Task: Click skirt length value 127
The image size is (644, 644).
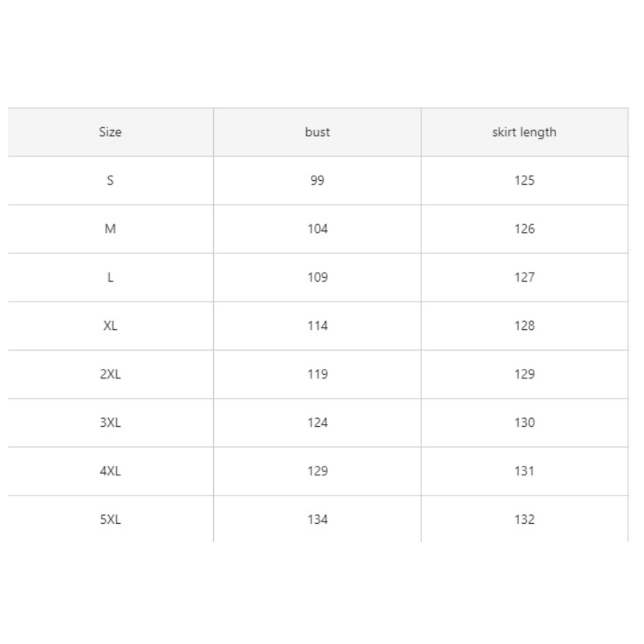Action: tap(524, 277)
